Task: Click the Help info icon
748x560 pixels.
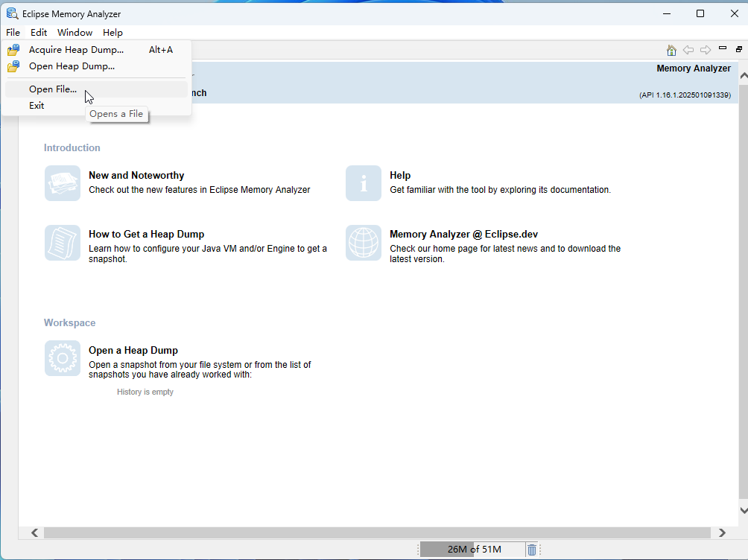Action: click(364, 183)
